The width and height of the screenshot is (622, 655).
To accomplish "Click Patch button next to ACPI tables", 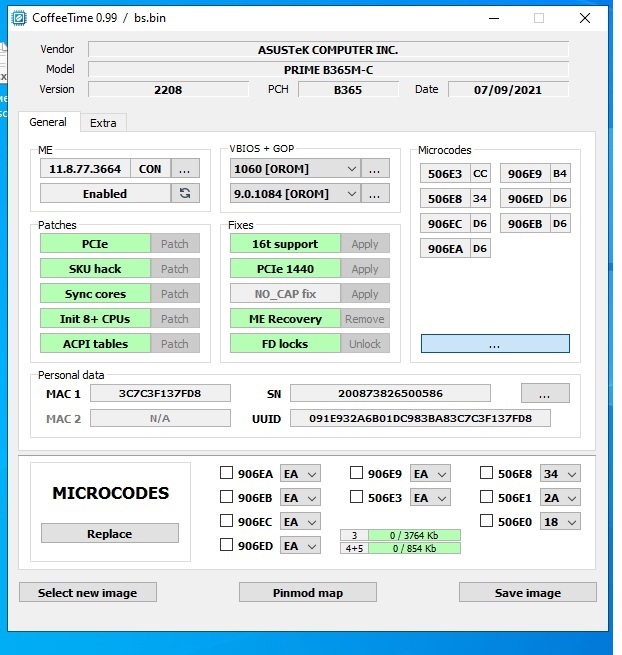I will 175,343.
